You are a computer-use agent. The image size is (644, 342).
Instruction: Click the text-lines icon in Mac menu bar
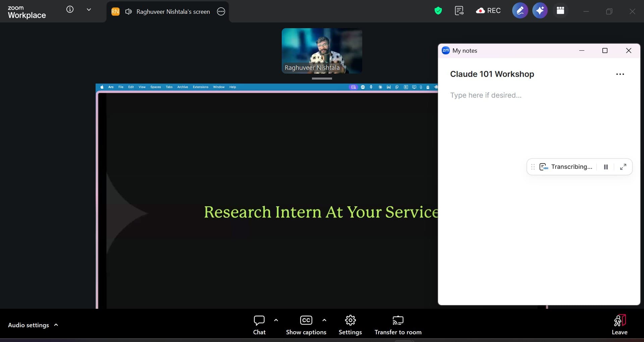[x=406, y=87]
